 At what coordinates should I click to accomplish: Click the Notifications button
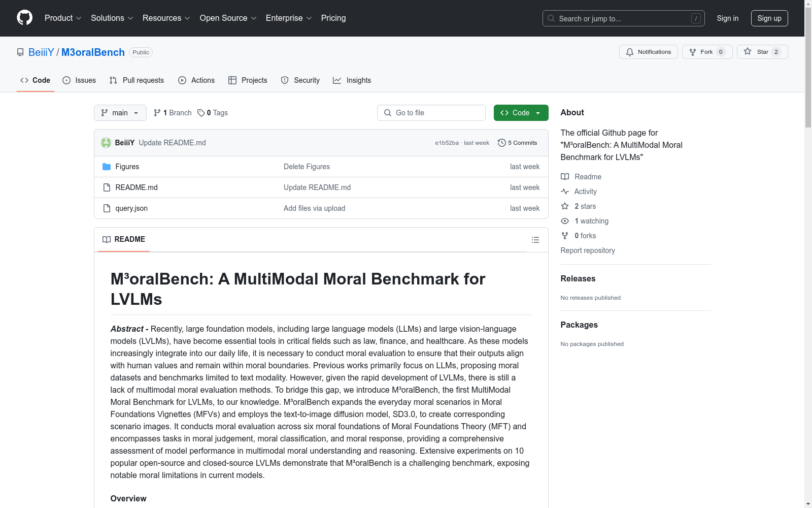pos(648,52)
